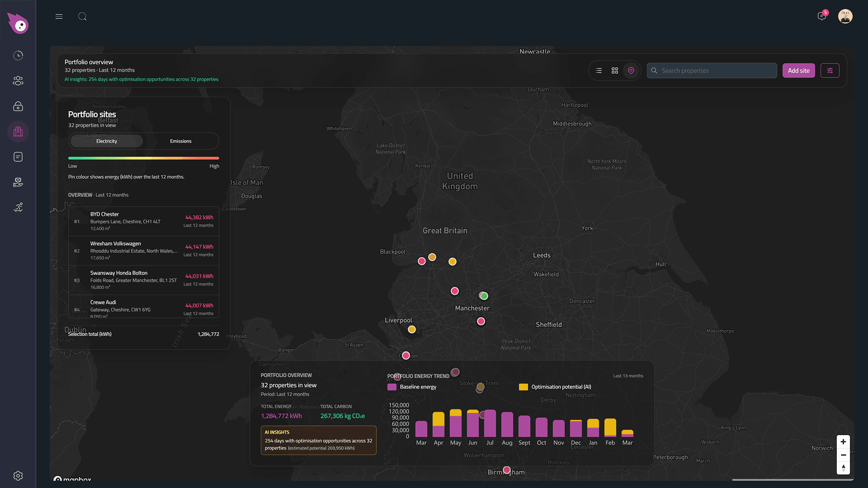Click the 267,306 kg CO₂e value
Image resolution: width=868 pixels, height=488 pixels.
pyautogui.click(x=343, y=416)
